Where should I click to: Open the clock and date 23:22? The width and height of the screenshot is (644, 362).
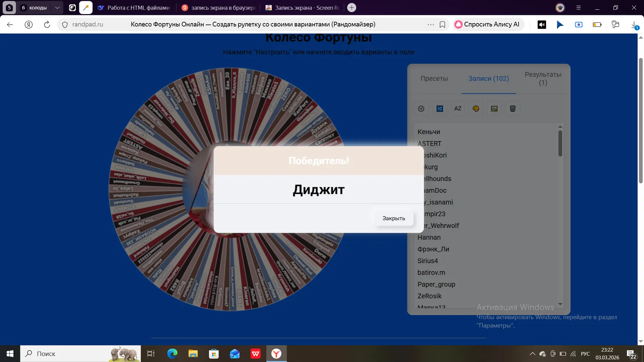607,354
